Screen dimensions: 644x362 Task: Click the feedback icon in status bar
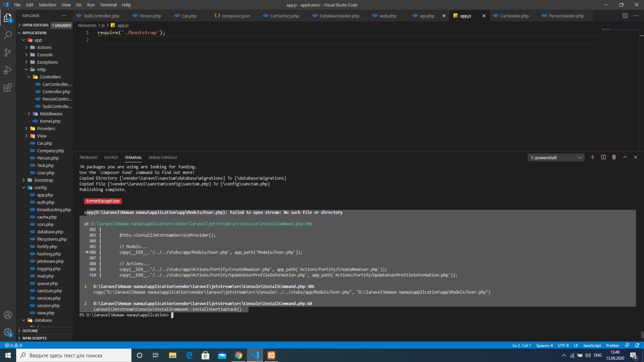627,345
